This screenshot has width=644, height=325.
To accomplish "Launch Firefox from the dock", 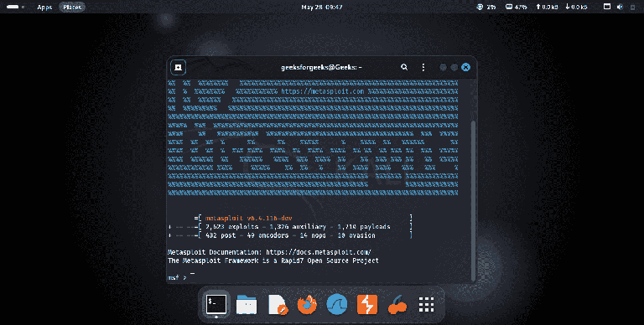I will coord(307,305).
